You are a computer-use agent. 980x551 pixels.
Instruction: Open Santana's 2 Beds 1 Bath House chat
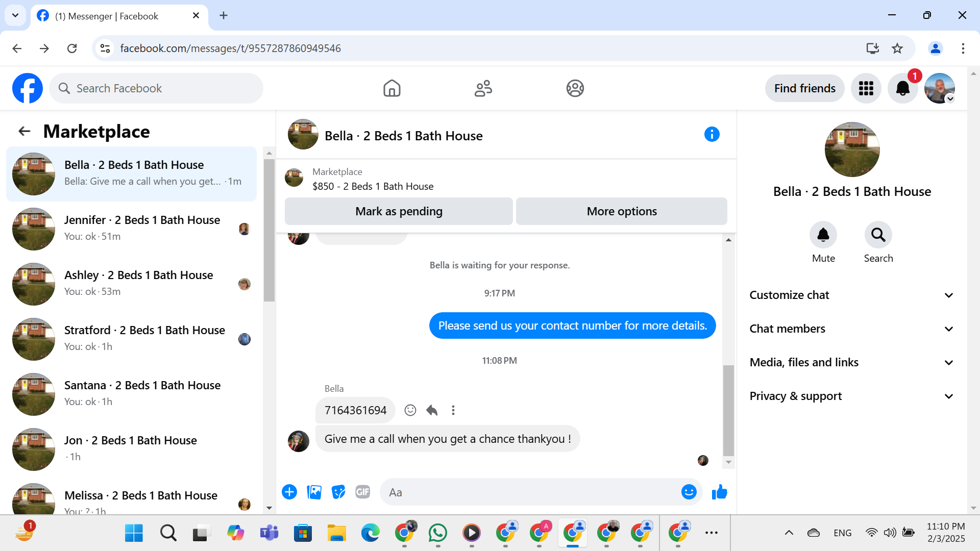tap(132, 394)
